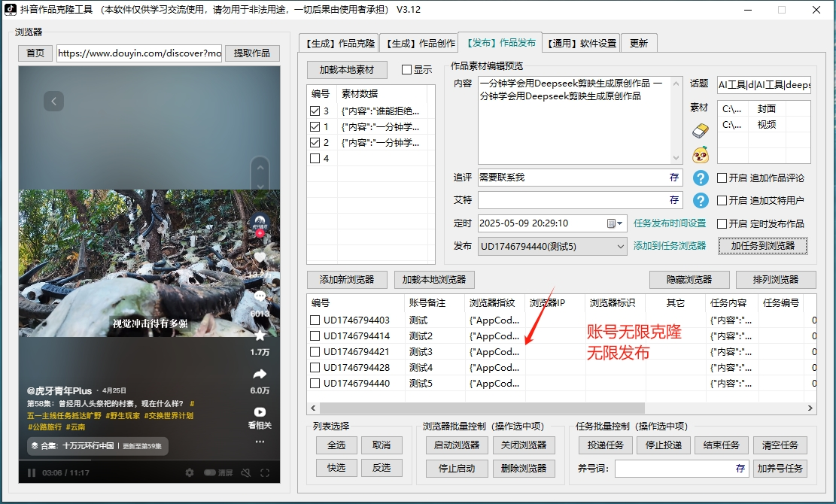Mute the video with the speaker icon
Image resolution: width=836 pixels, height=504 pixels.
[245, 472]
